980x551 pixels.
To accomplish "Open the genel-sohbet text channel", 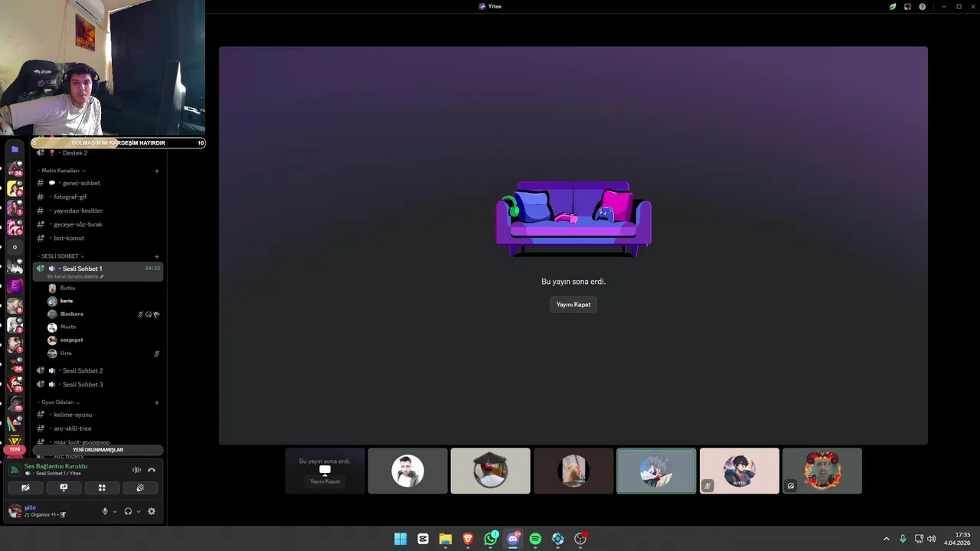I will (x=98, y=183).
